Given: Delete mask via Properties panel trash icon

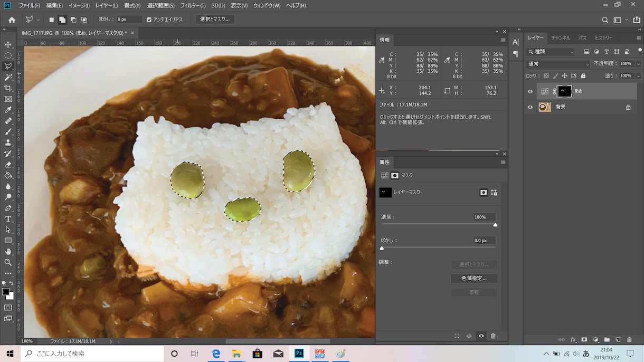Looking at the screenshot, I should click(x=493, y=336).
